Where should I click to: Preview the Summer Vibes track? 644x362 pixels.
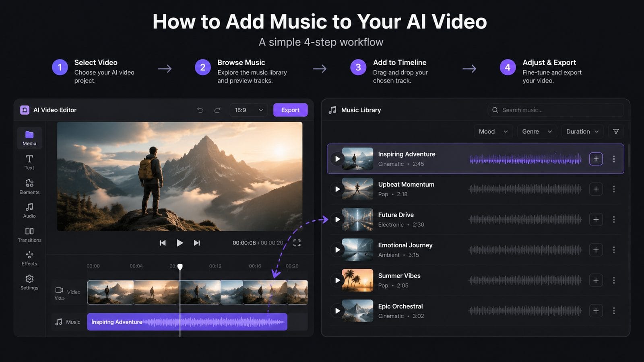(x=337, y=280)
